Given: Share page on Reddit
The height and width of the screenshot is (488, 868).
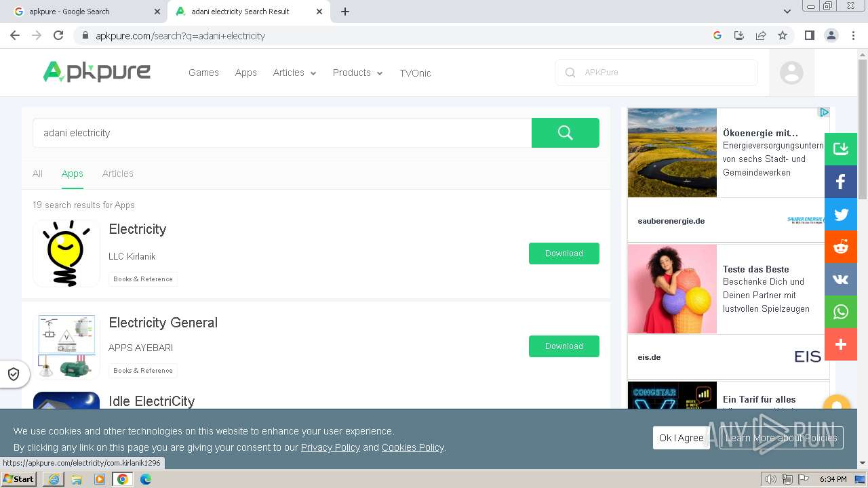Looking at the screenshot, I should click(841, 247).
